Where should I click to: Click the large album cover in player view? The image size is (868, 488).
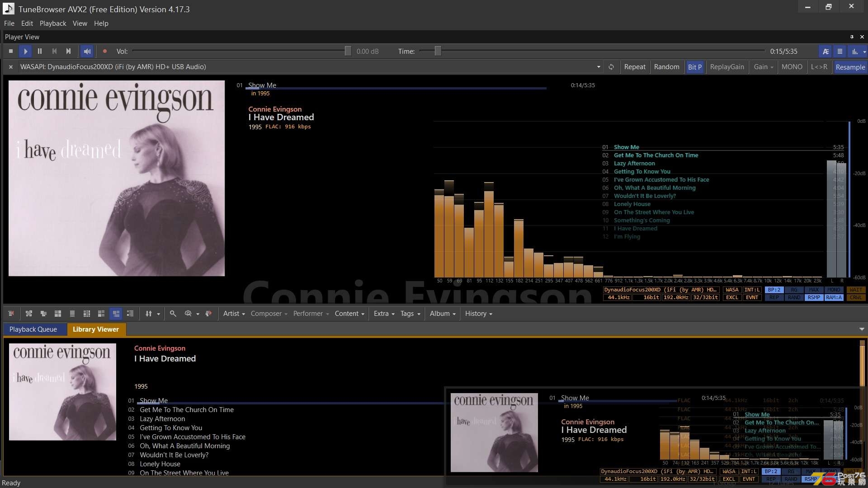(117, 178)
